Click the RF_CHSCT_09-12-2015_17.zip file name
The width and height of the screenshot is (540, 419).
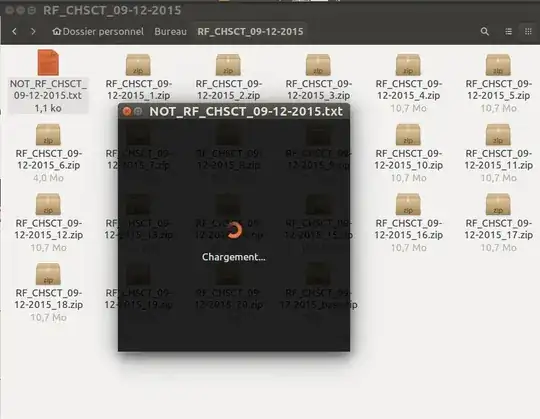click(498, 229)
